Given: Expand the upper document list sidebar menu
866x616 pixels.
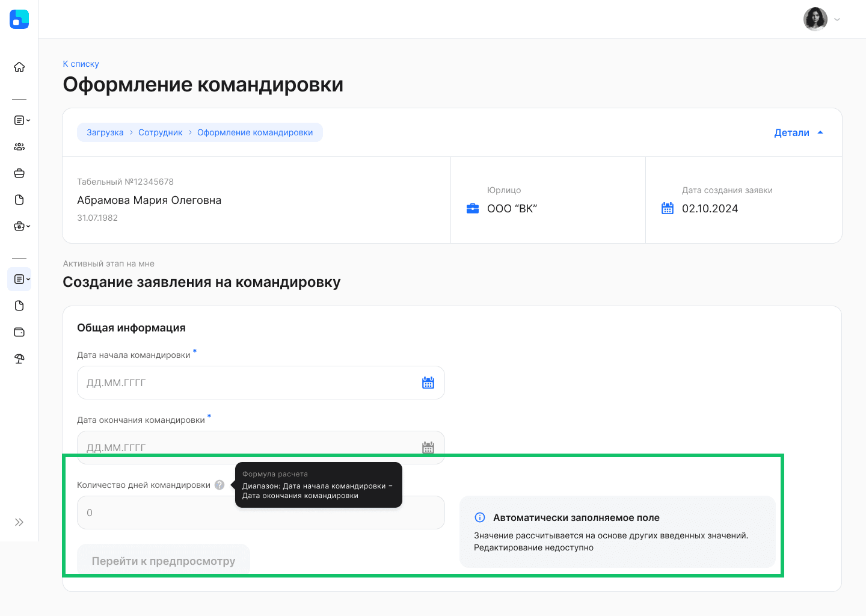Looking at the screenshot, I should pyautogui.click(x=22, y=120).
